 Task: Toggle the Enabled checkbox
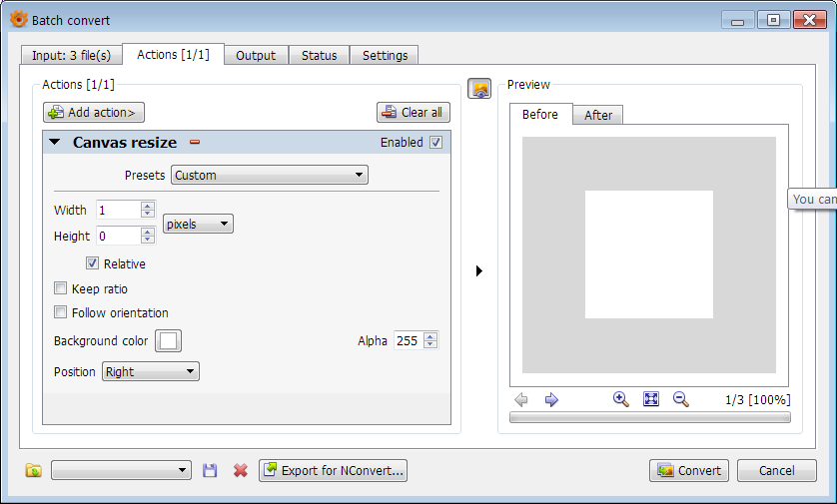tap(436, 143)
